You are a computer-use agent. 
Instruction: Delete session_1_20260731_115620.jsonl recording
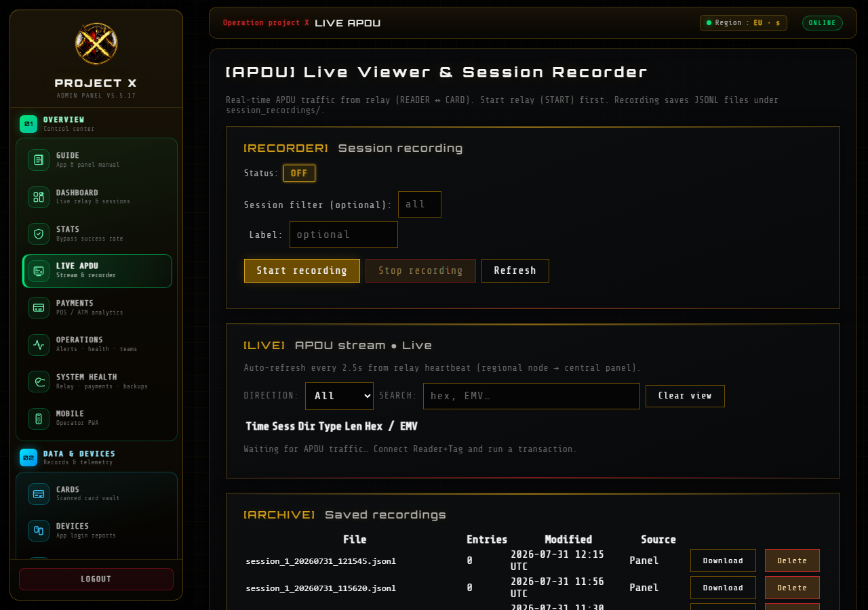pyautogui.click(x=792, y=588)
